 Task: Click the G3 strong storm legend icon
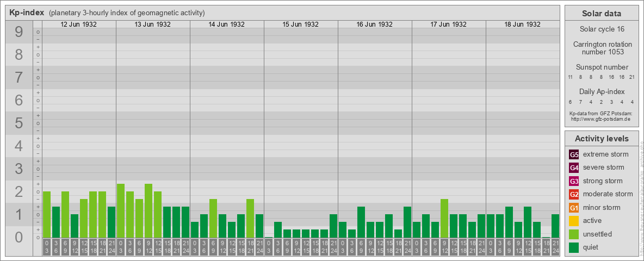[x=574, y=181]
